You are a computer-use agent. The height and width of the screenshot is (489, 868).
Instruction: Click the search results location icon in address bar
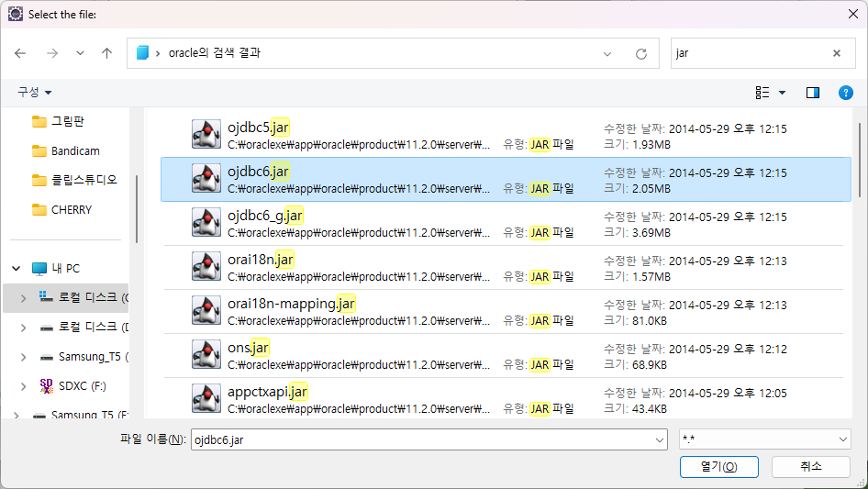[x=142, y=52]
